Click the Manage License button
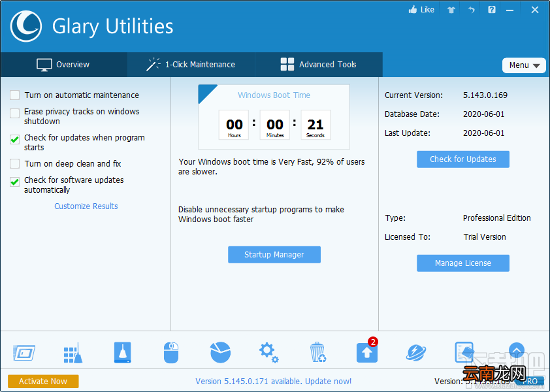The width and height of the screenshot is (550, 392). pyautogui.click(x=463, y=263)
